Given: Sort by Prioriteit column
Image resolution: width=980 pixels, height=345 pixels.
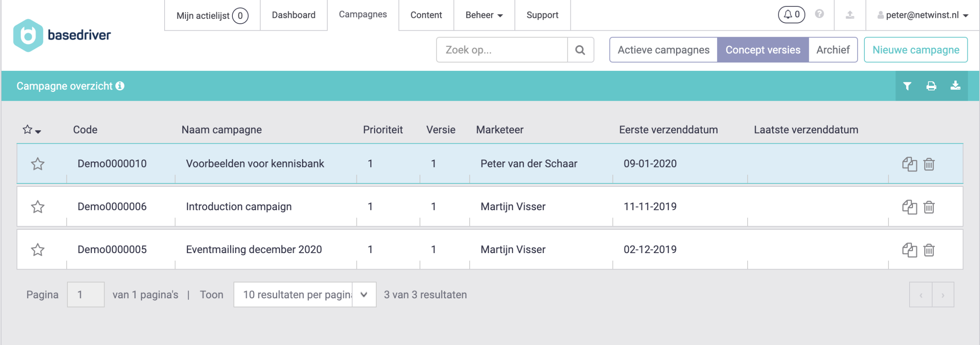Looking at the screenshot, I should coord(383,130).
